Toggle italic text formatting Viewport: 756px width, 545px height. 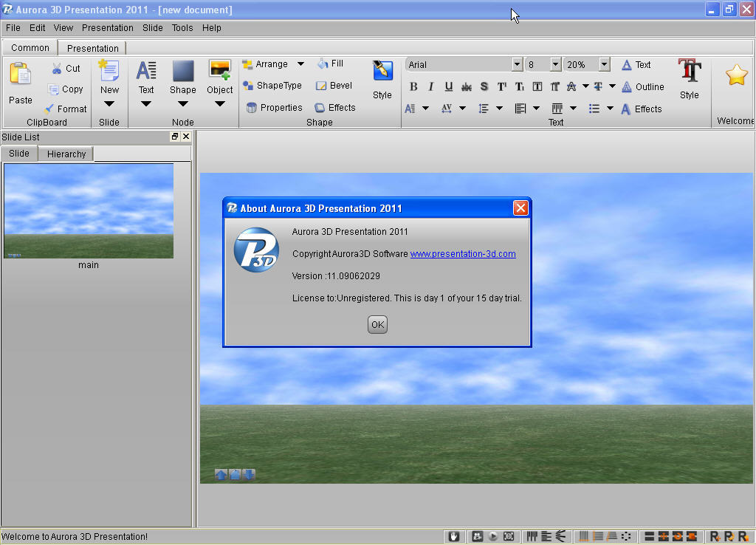[x=430, y=86]
